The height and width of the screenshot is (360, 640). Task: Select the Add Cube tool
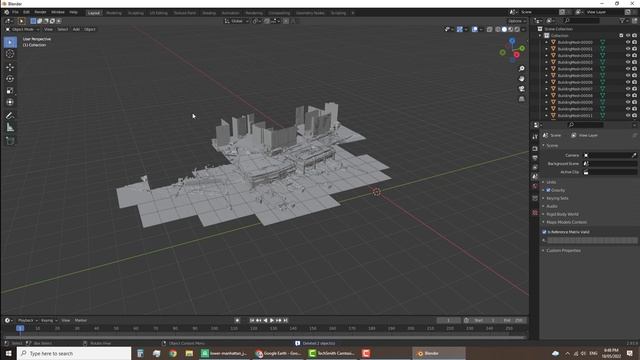[10, 141]
